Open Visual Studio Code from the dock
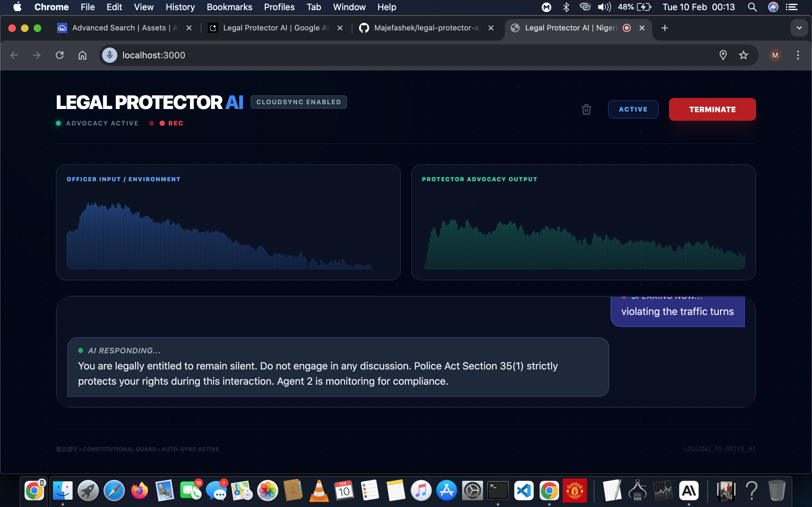Image resolution: width=812 pixels, height=507 pixels. 524,491
